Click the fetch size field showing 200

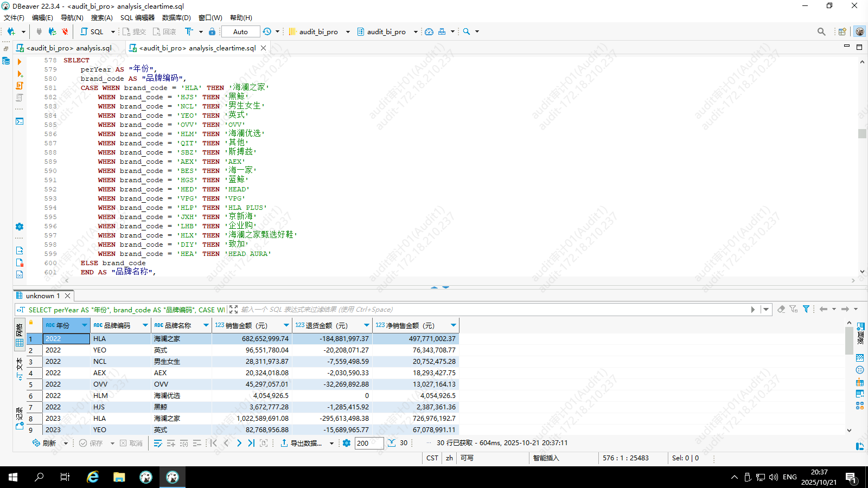point(369,443)
